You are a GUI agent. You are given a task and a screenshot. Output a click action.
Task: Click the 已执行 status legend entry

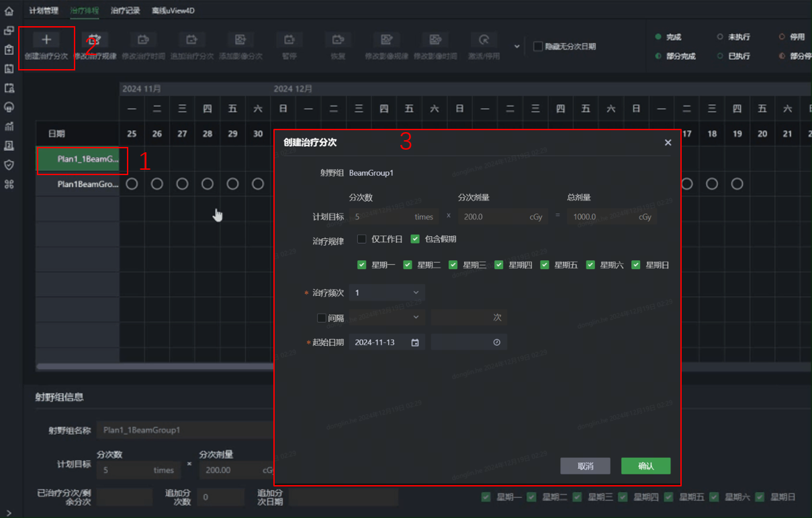(733, 56)
